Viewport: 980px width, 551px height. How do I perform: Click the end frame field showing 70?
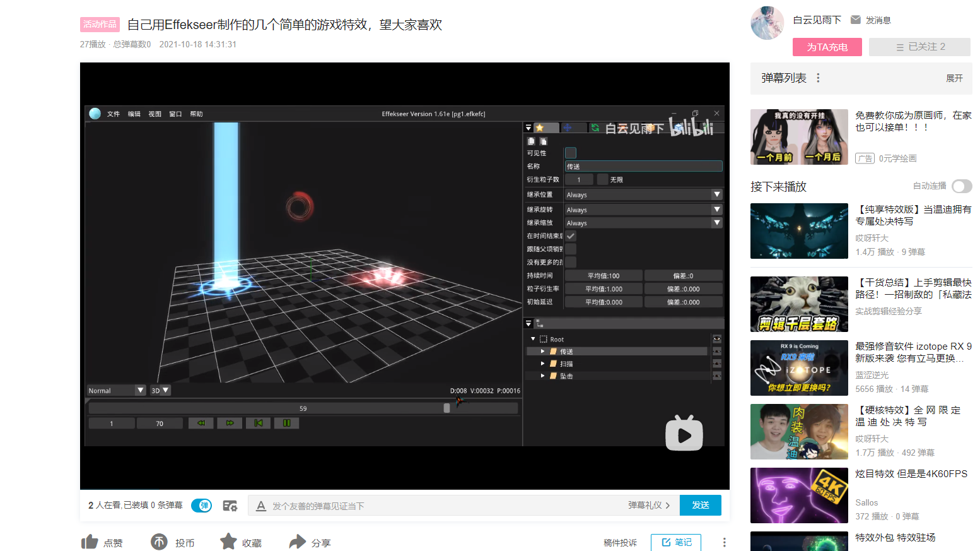tap(160, 424)
